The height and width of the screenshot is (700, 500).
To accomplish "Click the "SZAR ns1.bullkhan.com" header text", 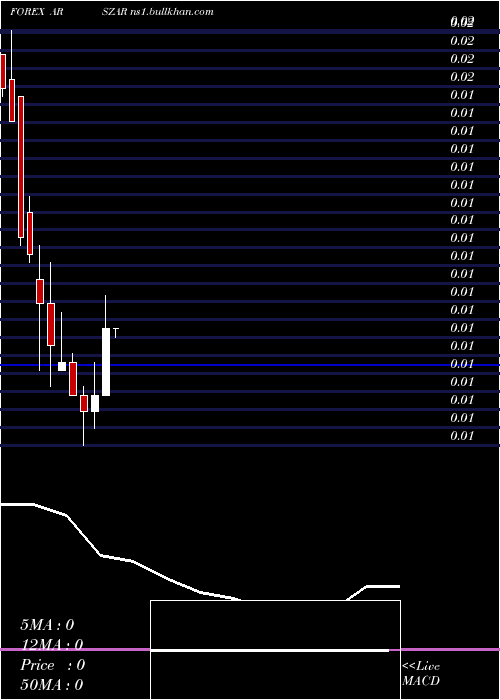I will (x=157, y=12).
